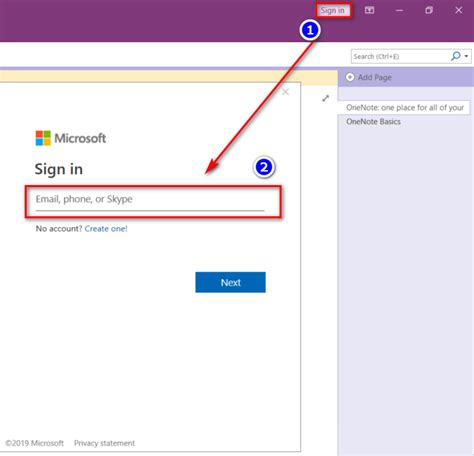
Task: Toggle full page view expand arrow
Action: pos(326,98)
